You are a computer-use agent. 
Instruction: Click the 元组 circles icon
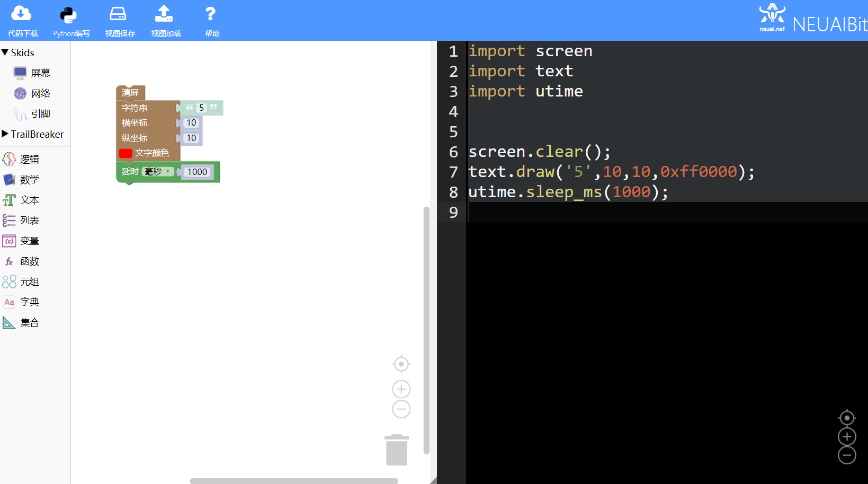point(9,281)
